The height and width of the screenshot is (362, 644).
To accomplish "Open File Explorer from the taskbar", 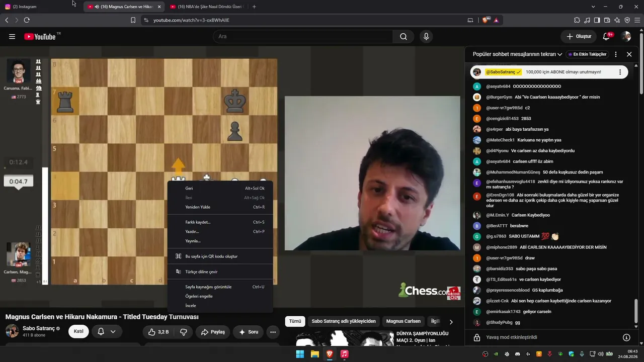I will pyautogui.click(x=314, y=354).
